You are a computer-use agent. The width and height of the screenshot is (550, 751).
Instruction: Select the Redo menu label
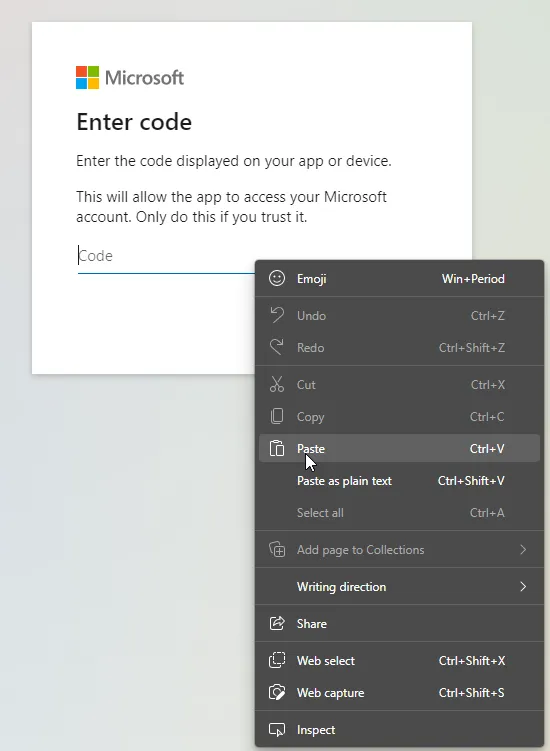pos(310,347)
